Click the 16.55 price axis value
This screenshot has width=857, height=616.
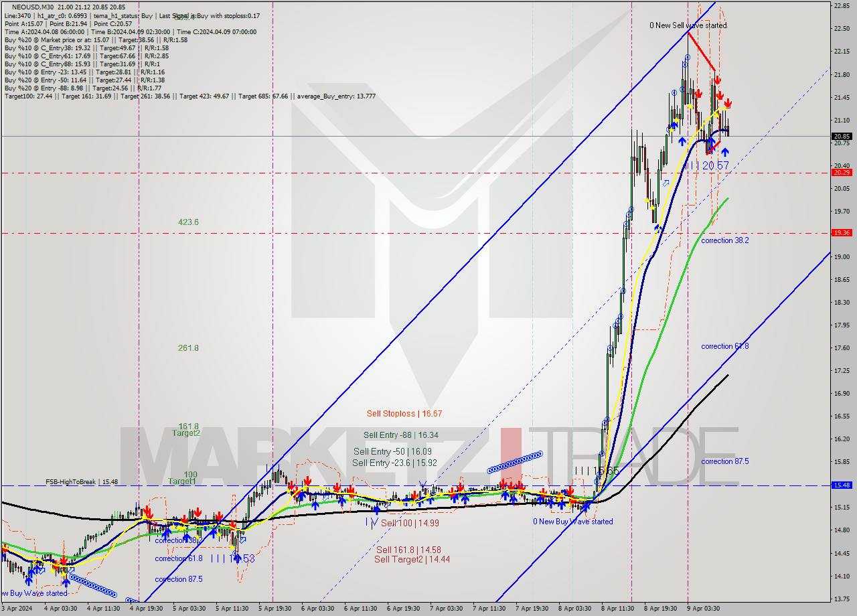[842, 416]
